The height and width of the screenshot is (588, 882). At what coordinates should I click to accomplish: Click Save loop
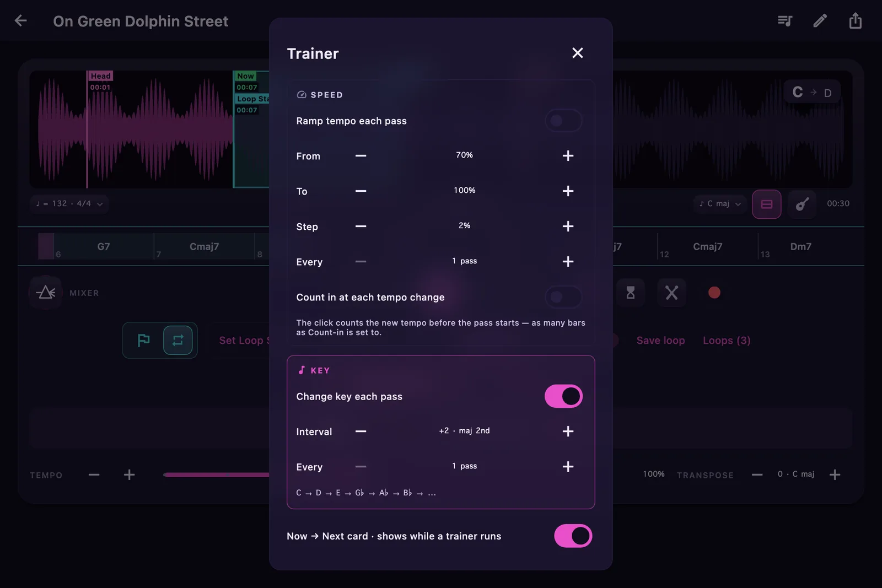660,341
